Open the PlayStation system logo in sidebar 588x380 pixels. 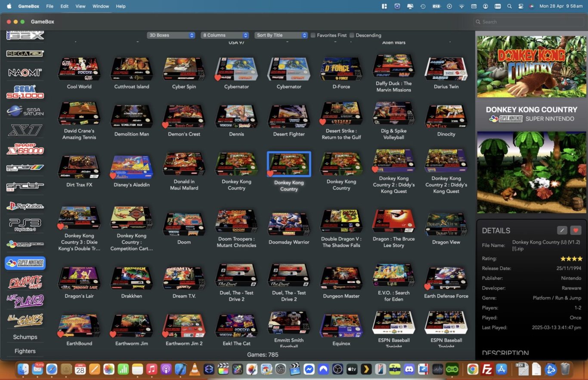[x=25, y=206]
